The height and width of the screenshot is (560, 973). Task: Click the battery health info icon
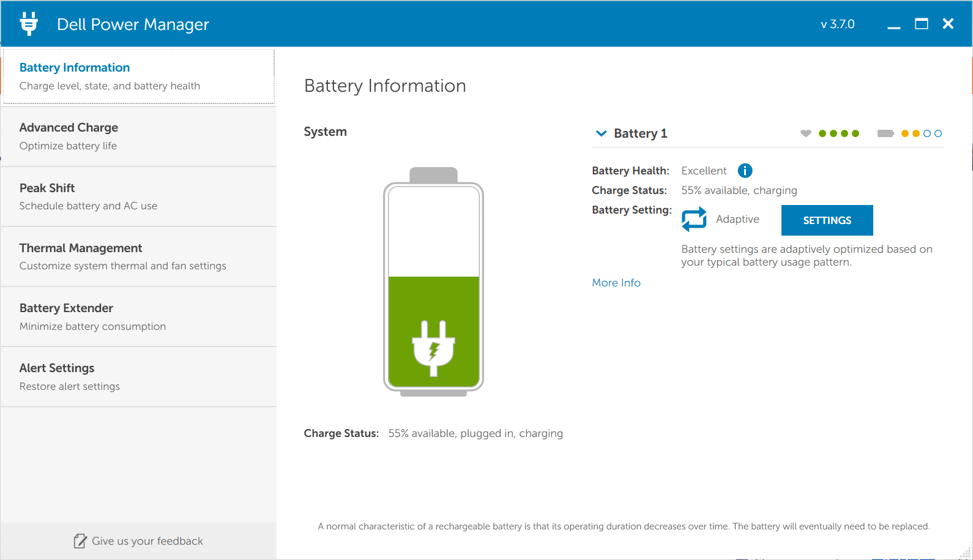point(745,171)
